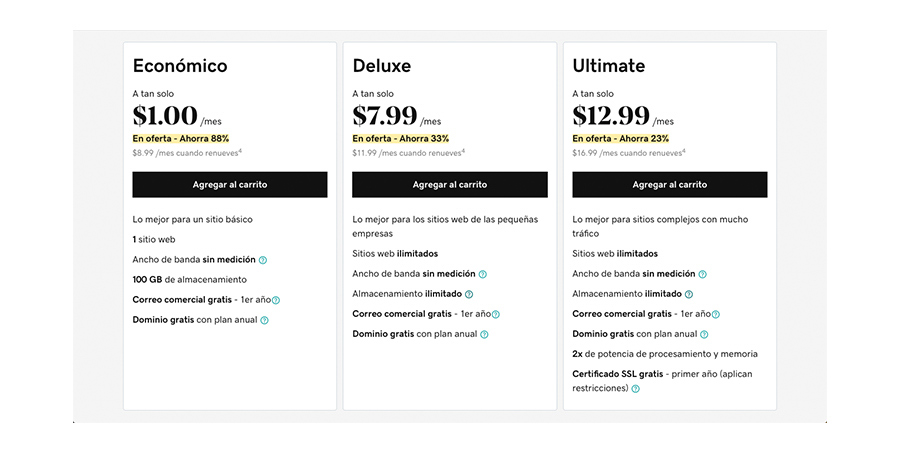
Task: Open Correo comercial help icon in Deluxe
Action: 496,315
